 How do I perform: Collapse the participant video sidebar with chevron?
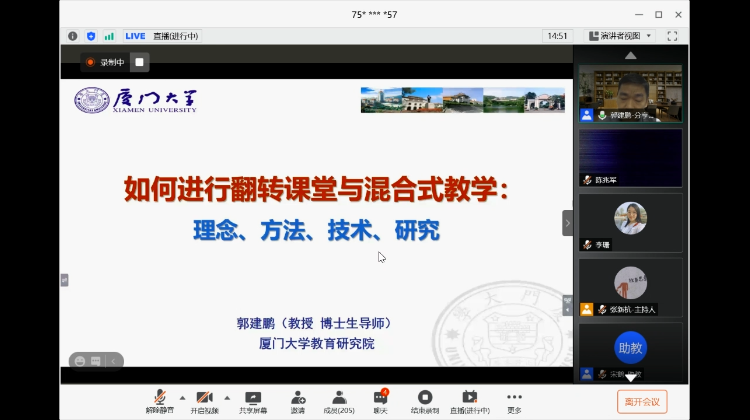[567, 222]
